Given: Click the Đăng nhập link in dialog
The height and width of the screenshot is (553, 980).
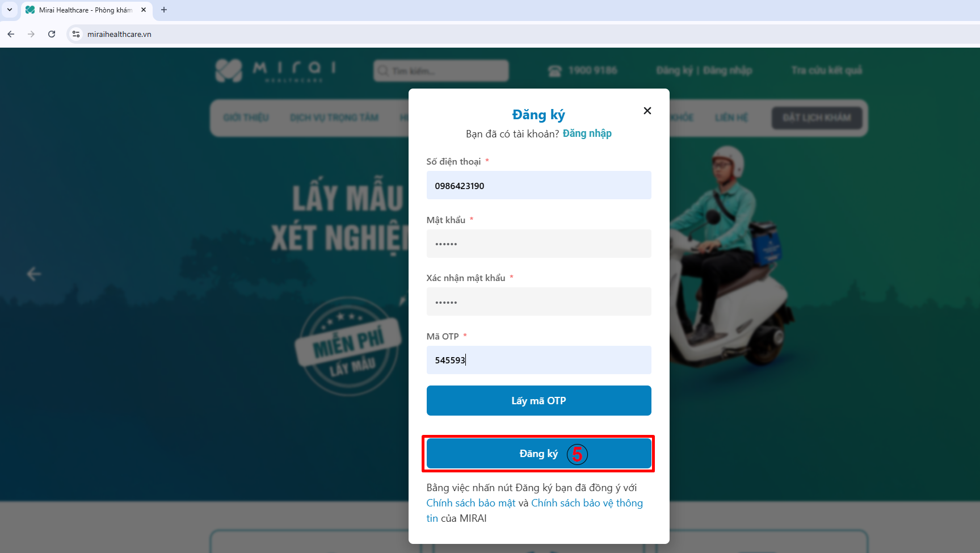Looking at the screenshot, I should pos(587,133).
